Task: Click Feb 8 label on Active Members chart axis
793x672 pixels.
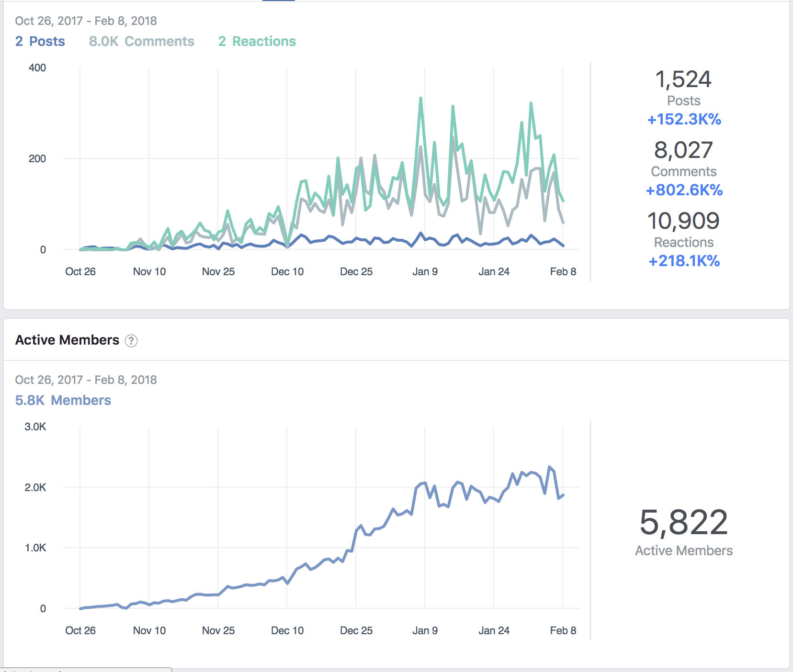Action: (x=563, y=631)
